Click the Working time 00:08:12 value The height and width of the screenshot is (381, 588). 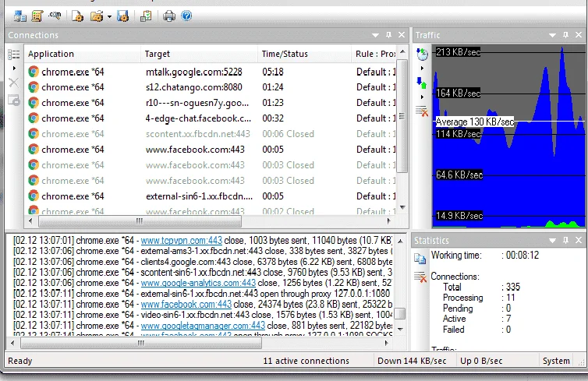point(522,255)
